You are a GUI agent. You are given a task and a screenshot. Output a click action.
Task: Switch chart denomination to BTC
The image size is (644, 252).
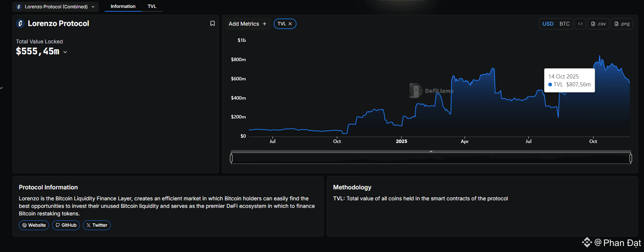click(564, 24)
